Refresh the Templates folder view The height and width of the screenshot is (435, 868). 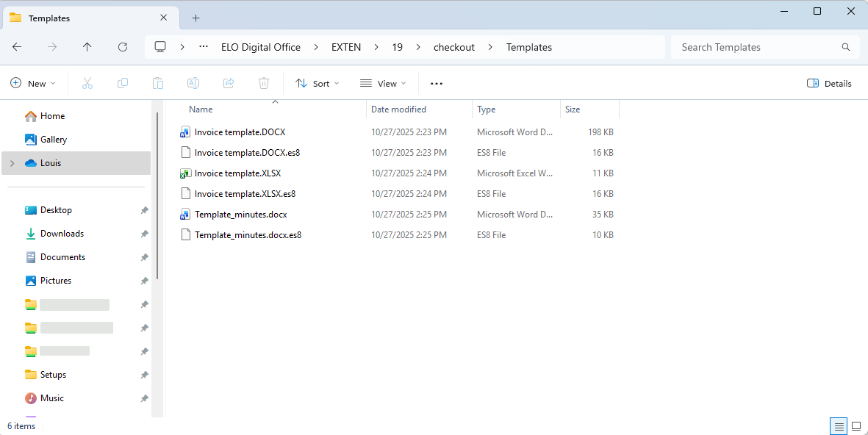point(123,46)
